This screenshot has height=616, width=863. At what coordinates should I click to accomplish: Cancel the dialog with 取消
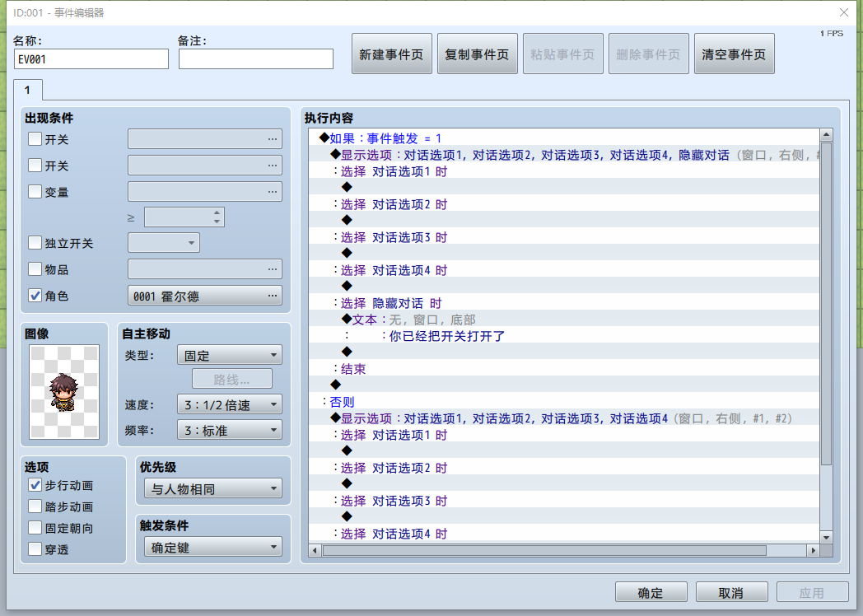tap(731, 592)
